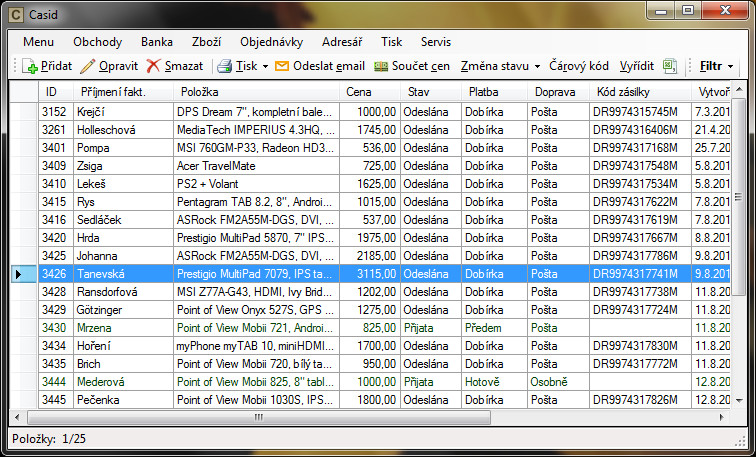Viewport: 756px width, 457px height.
Task: Click the Přidat add icon
Action: (30, 66)
